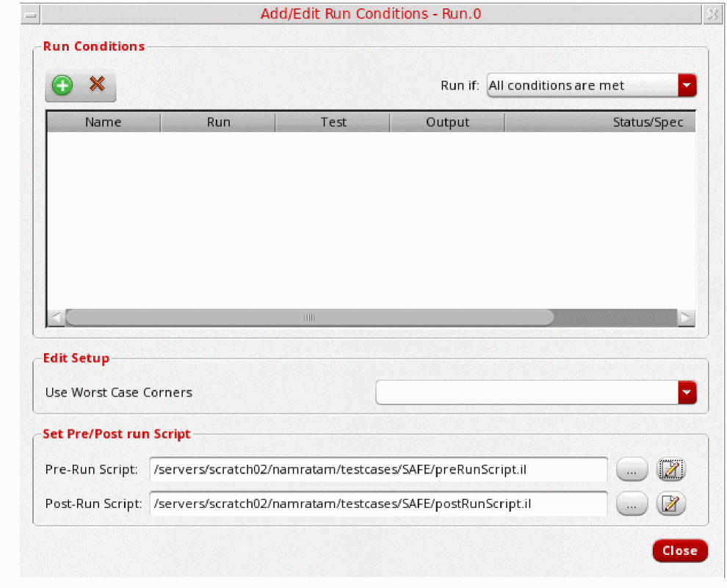The image size is (727, 588).
Task: Sort by the Status/Spec column header
Action: click(601, 123)
